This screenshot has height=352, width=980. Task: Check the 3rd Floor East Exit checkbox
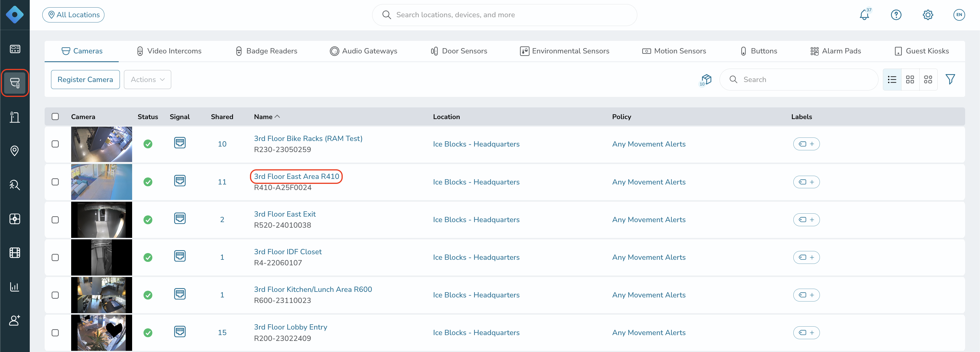click(x=55, y=220)
